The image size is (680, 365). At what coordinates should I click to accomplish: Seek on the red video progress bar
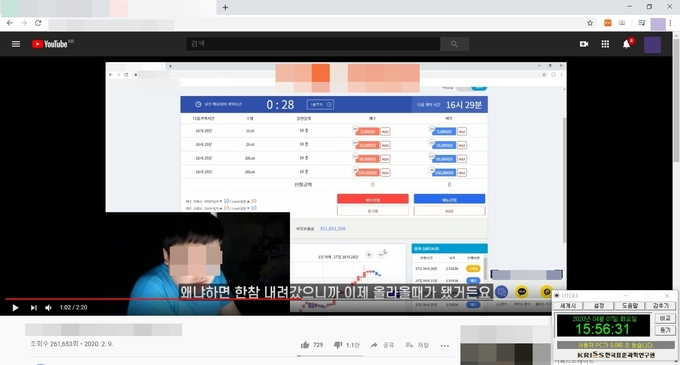pyautogui.click(x=278, y=299)
